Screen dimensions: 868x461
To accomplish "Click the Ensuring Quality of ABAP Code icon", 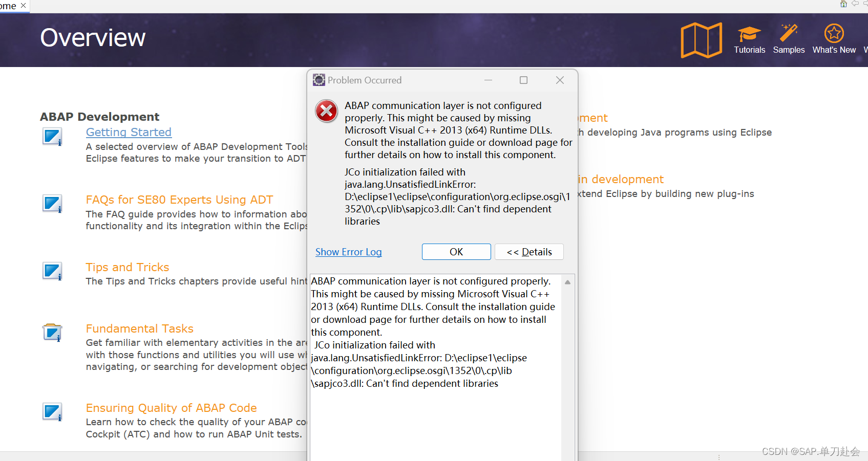I will coord(52,412).
